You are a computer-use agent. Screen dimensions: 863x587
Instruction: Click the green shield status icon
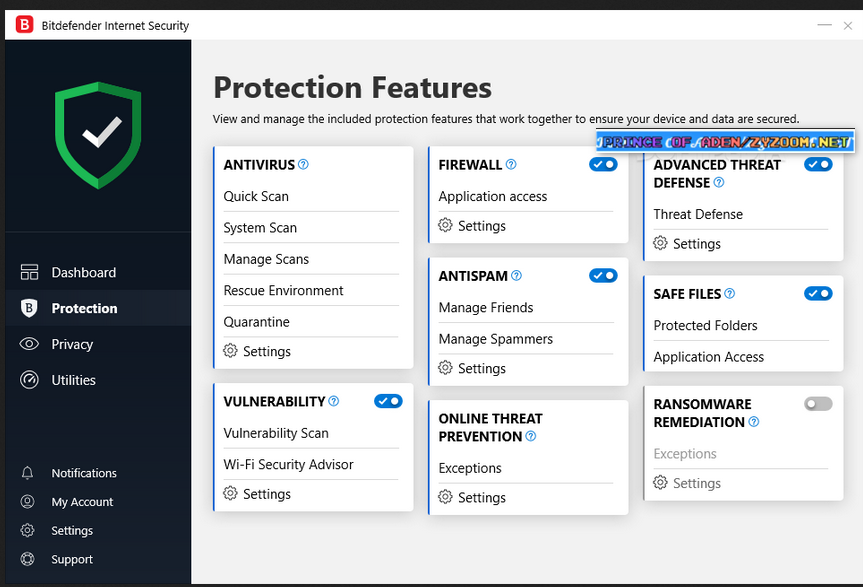(x=98, y=135)
